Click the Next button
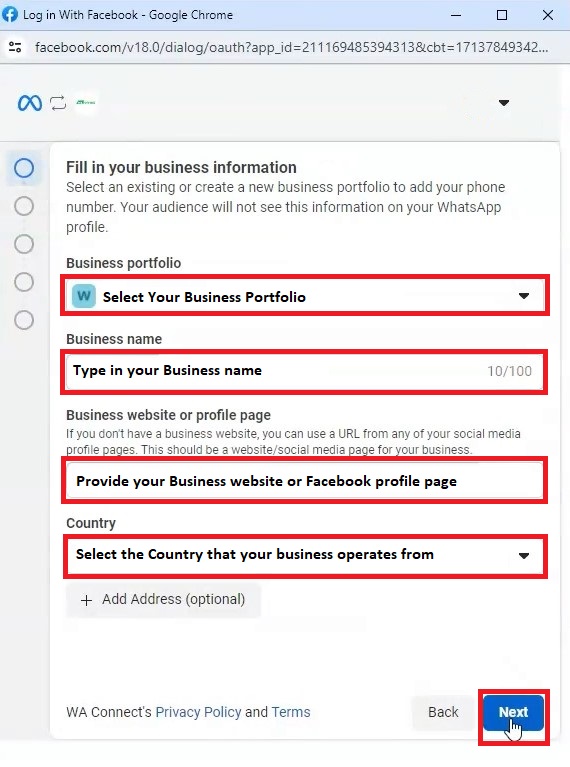Screen dimensions: 570x767 pyautogui.click(x=513, y=713)
